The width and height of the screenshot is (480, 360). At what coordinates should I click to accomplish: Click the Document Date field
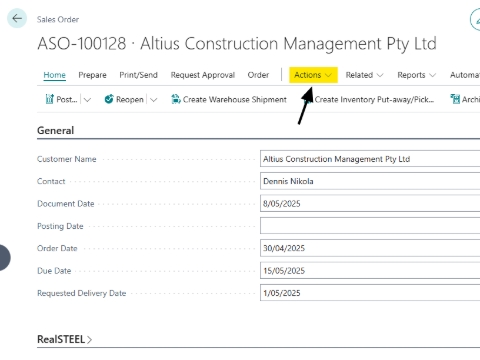tap(370, 203)
